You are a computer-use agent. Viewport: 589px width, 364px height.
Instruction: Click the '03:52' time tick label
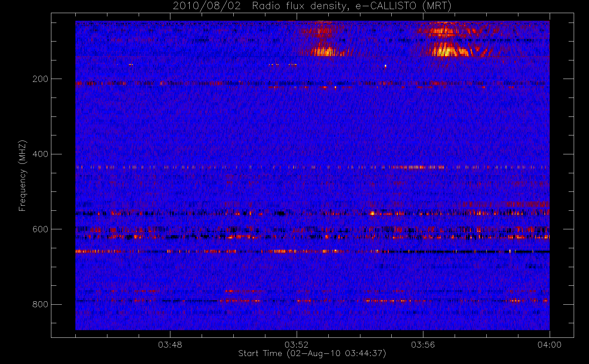click(x=296, y=345)
